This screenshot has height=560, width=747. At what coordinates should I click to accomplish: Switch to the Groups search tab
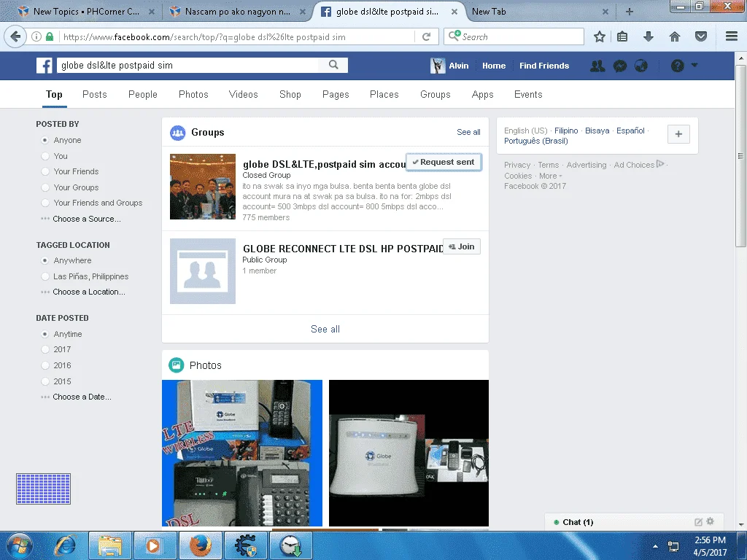point(435,94)
